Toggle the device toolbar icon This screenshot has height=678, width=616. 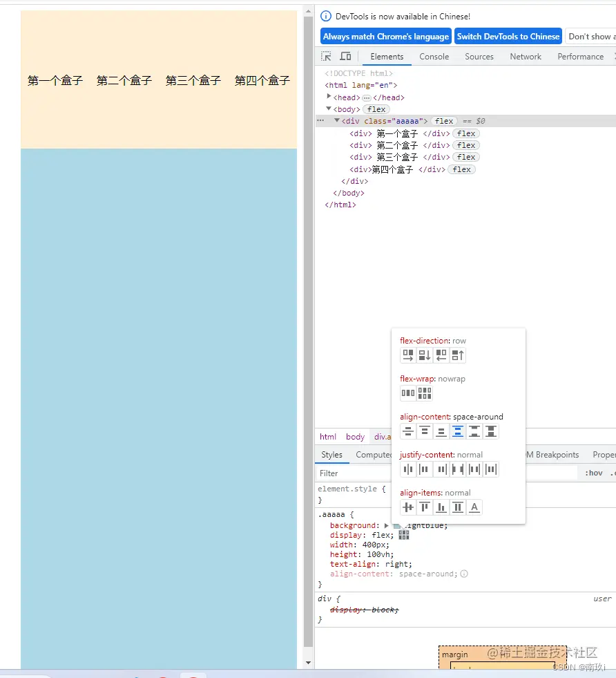point(345,56)
